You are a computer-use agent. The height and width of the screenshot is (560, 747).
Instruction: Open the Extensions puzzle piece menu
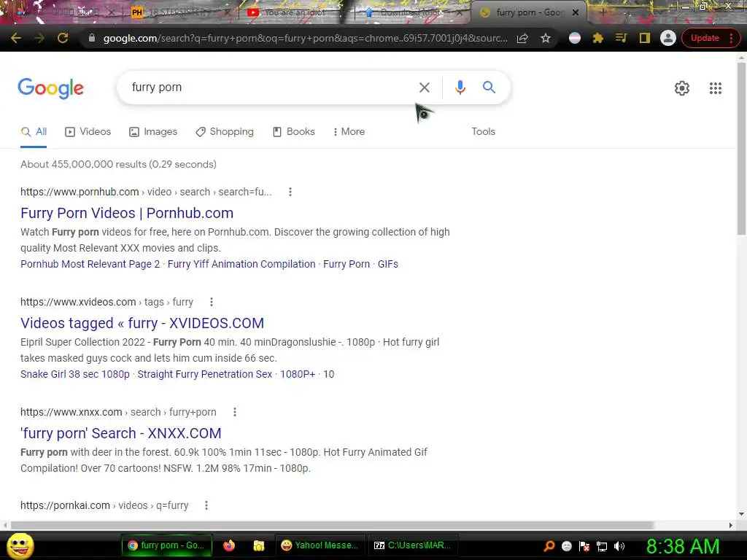click(x=598, y=38)
